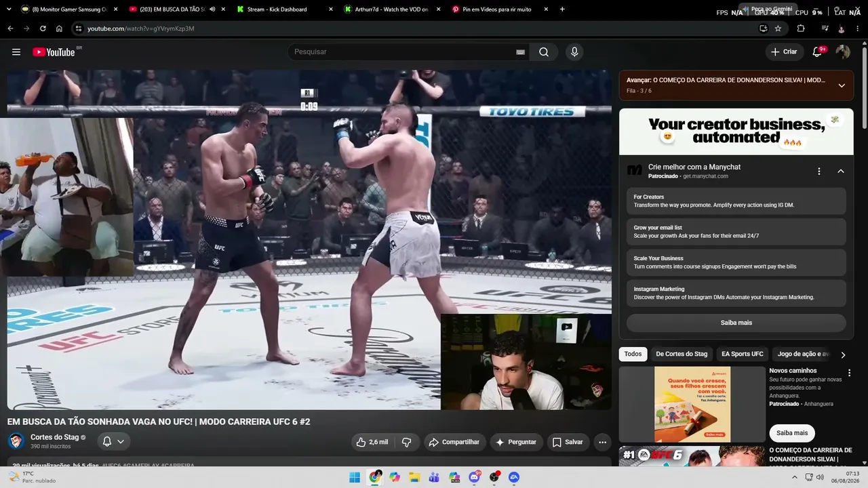Bookmark this page with the star
The image size is (868, 488).
pos(778,28)
